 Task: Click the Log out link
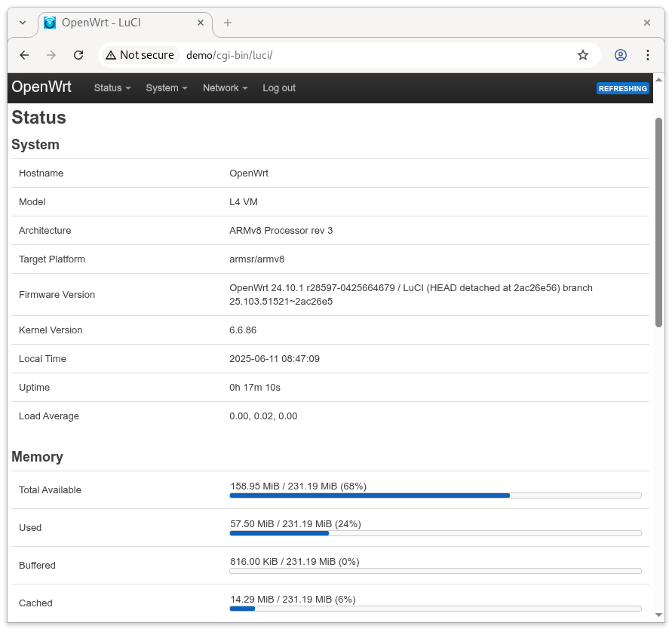[x=279, y=87]
